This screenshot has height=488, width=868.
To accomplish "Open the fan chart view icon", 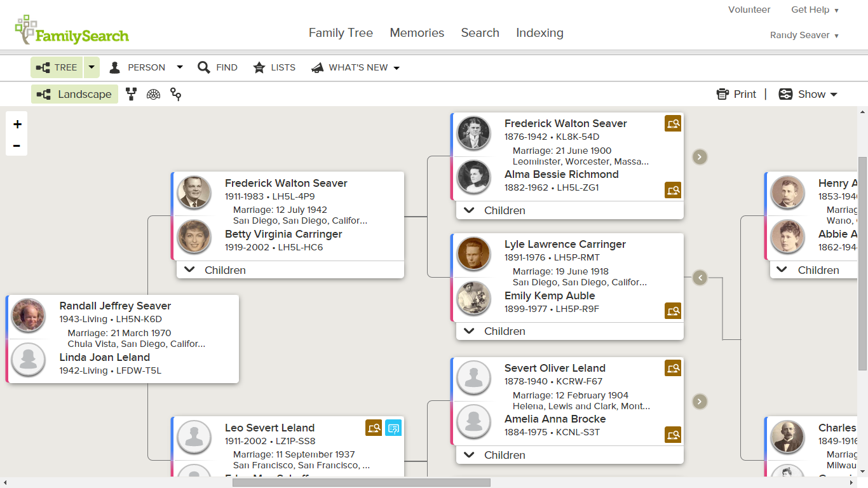I will coord(153,94).
